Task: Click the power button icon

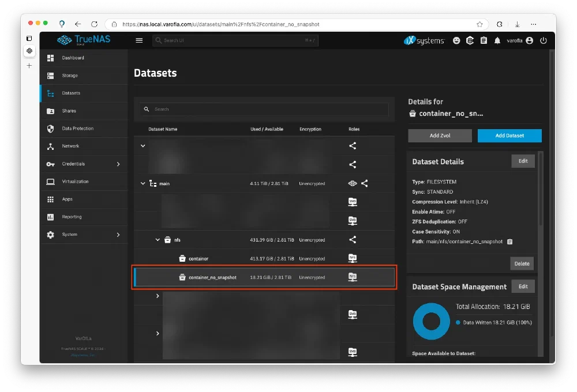Action: pos(543,40)
